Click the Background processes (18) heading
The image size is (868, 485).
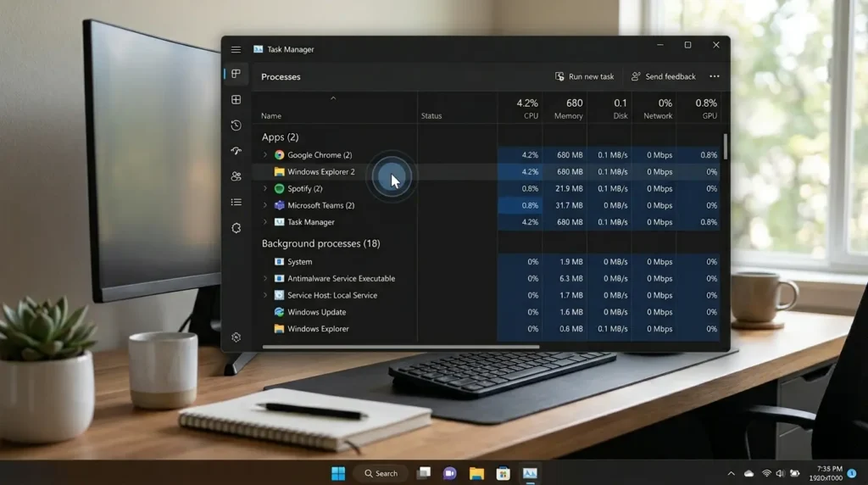[x=321, y=243]
